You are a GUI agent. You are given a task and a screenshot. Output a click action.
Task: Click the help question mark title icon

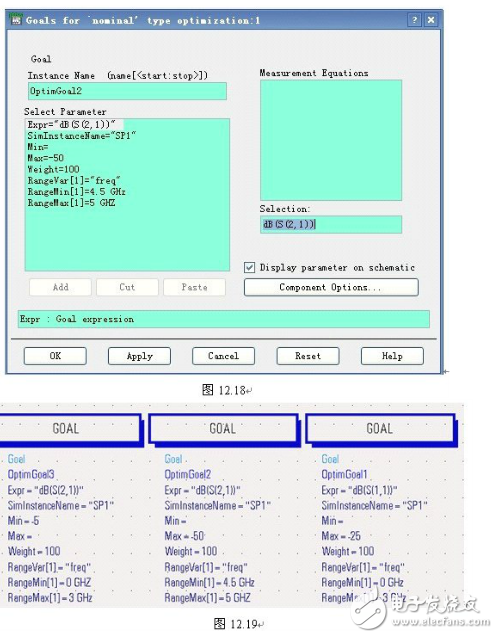[415, 20]
